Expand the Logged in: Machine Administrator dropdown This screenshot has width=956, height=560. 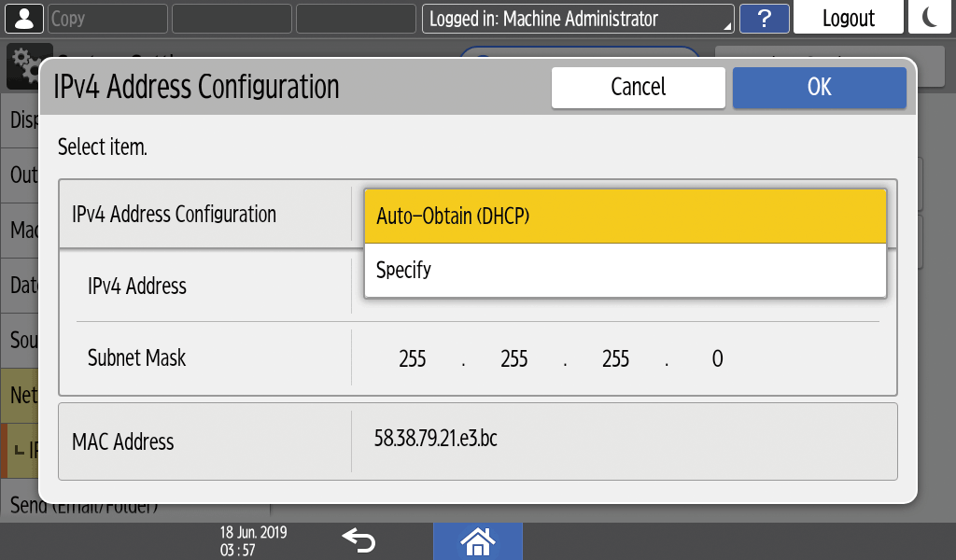578,19
